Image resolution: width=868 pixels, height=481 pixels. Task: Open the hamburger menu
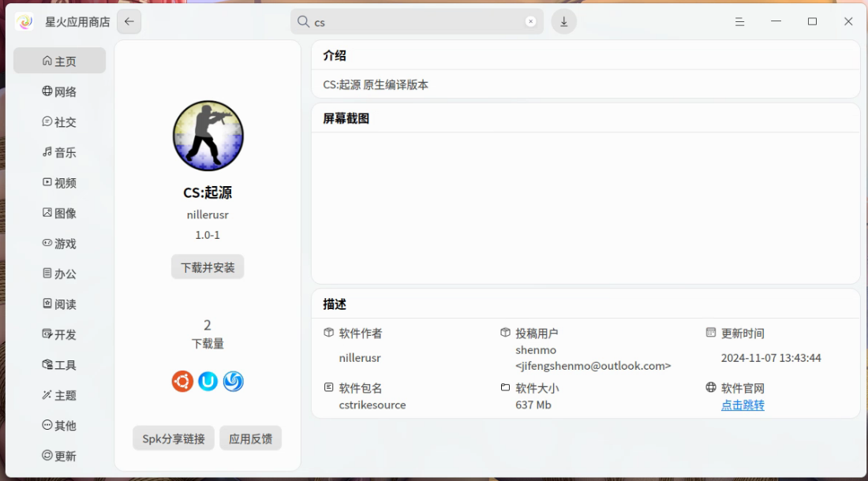[x=739, y=21]
